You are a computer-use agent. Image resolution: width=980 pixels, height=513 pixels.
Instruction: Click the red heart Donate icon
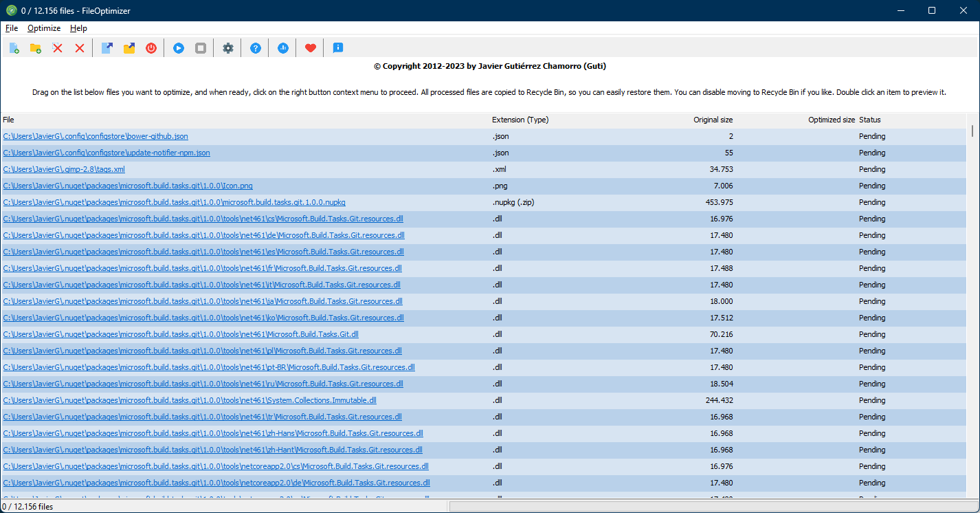click(310, 47)
